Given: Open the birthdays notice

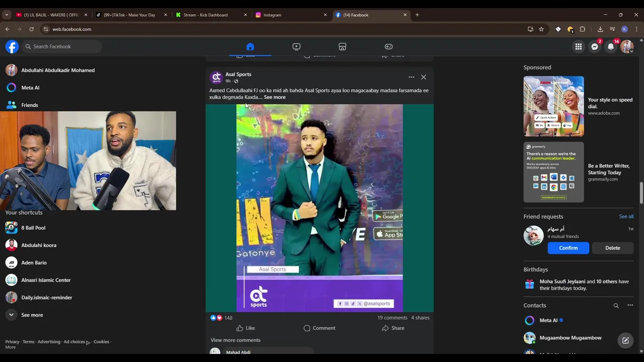Looking at the screenshot, I should point(579,285).
